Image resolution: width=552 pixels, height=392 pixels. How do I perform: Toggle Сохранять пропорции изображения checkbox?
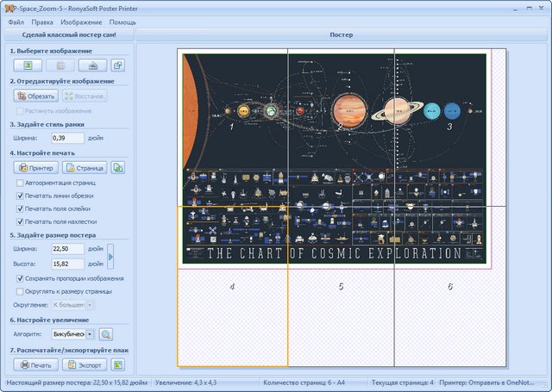click(x=21, y=278)
